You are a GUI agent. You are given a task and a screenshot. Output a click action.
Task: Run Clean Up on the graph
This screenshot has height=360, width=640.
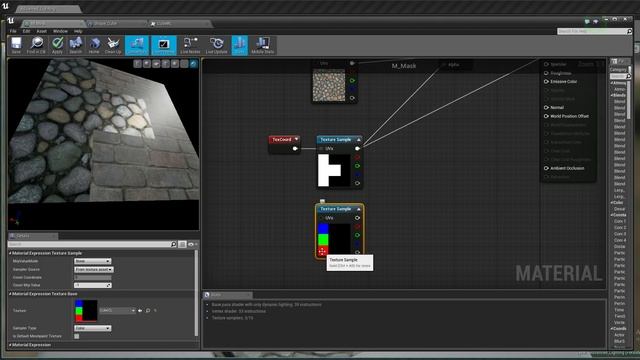pos(113,45)
